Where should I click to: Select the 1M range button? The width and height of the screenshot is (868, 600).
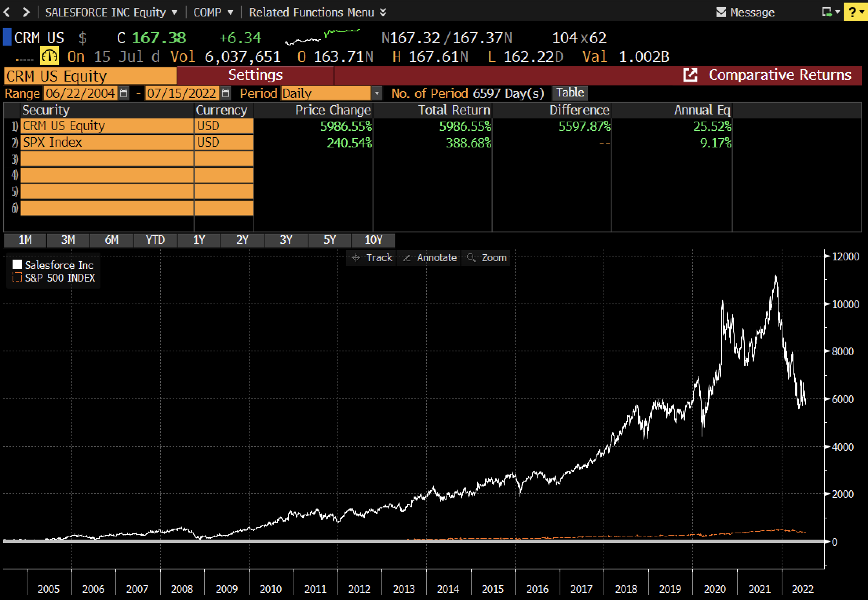click(x=25, y=240)
